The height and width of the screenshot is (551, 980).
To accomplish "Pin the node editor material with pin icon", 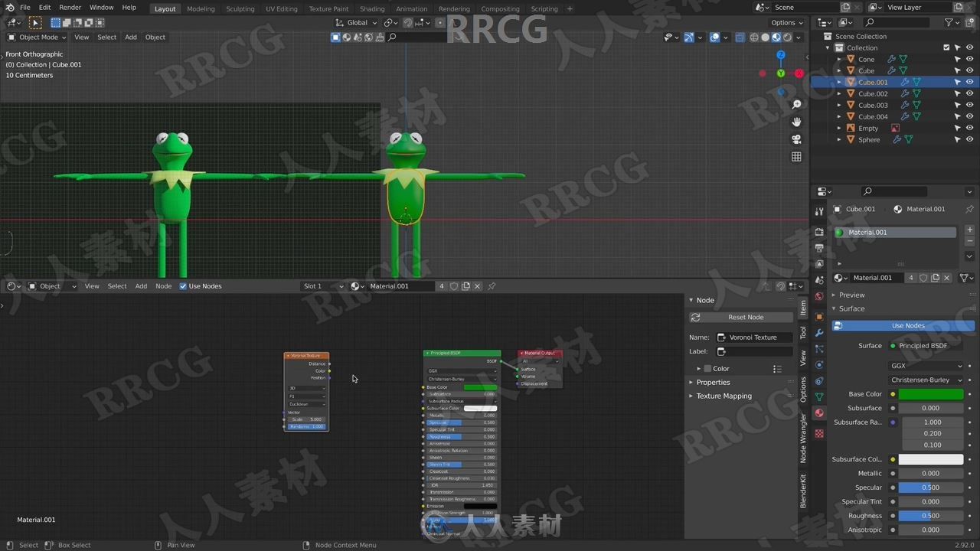I will (x=492, y=286).
